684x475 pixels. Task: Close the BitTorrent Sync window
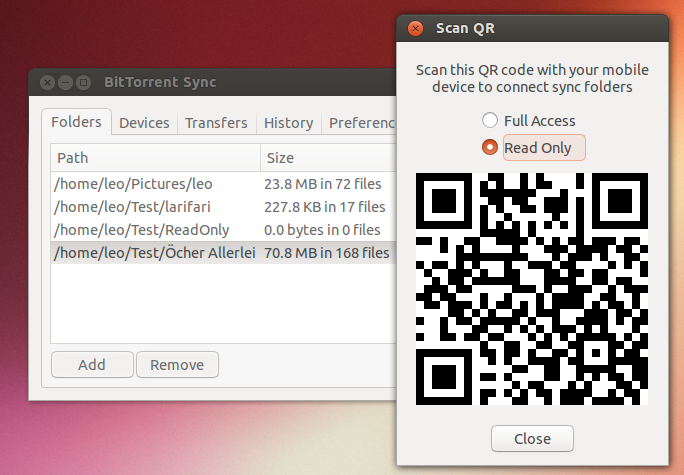point(48,82)
